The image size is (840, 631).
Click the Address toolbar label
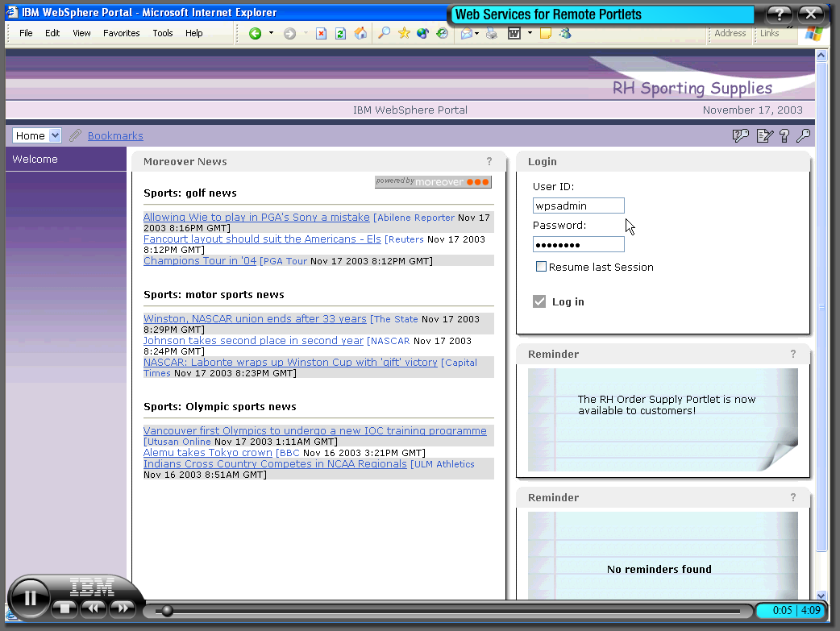730,33
